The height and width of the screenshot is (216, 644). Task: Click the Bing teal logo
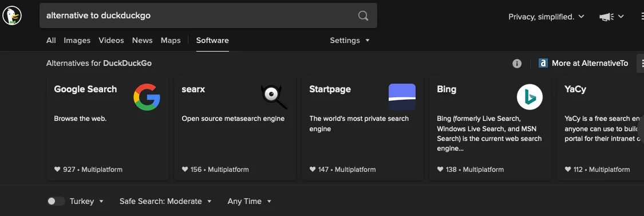[x=530, y=97]
